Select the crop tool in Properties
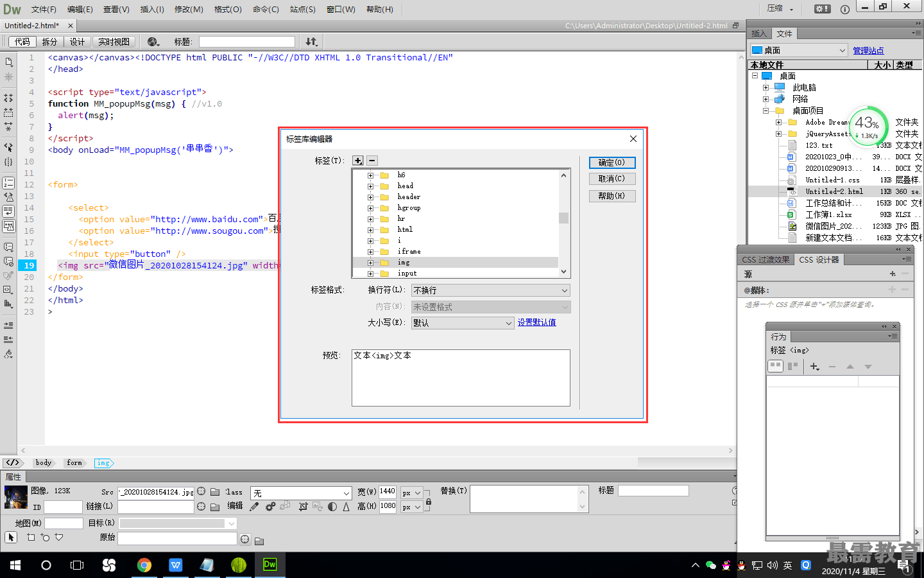Image resolution: width=924 pixels, height=578 pixels. pyautogui.click(x=303, y=507)
